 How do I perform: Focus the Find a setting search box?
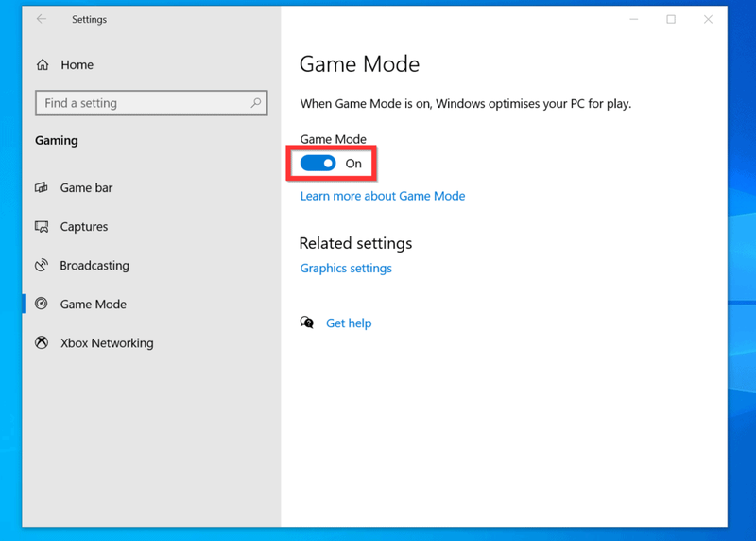tap(151, 103)
